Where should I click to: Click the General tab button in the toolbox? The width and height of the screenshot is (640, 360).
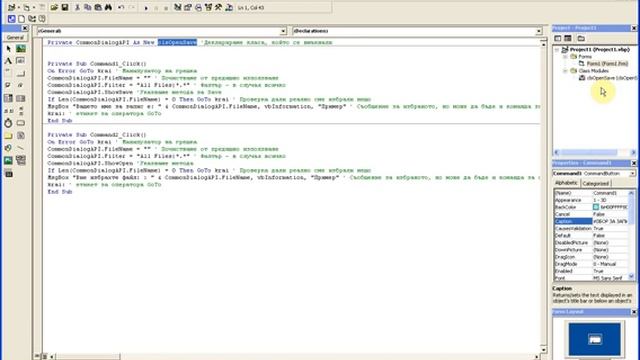point(15,37)
